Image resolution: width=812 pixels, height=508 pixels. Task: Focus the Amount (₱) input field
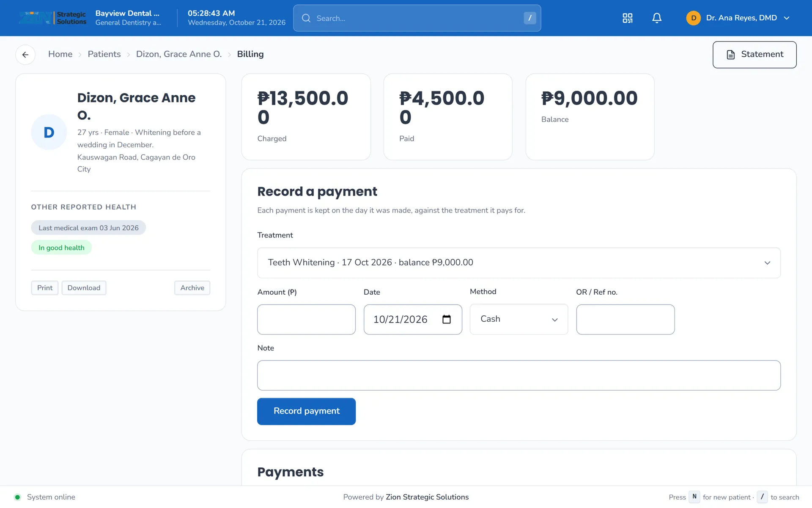(x=306, y=319)
